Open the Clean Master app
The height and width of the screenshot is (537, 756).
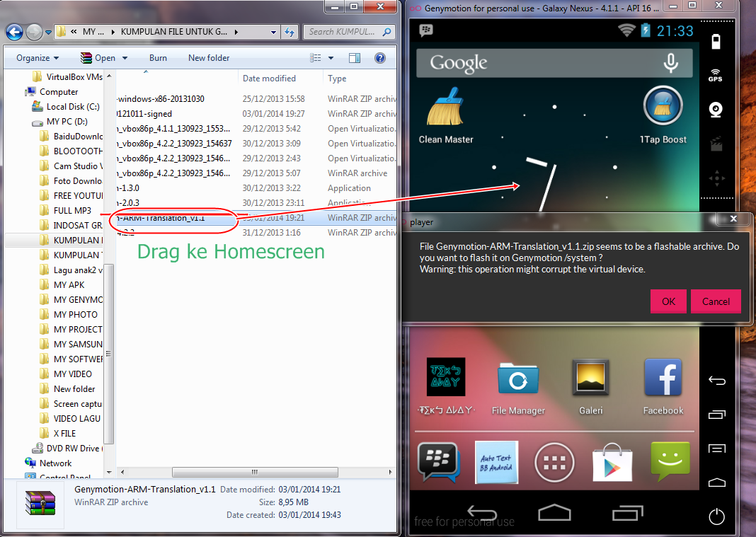(445, 116)
